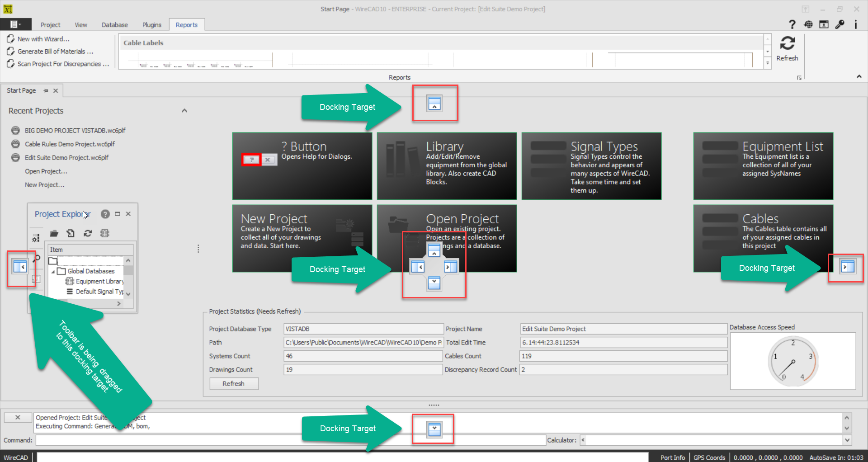Viewport: 868px width, 462px height.
Task: Click output log scroll down arrow
Action: point(847,428)
